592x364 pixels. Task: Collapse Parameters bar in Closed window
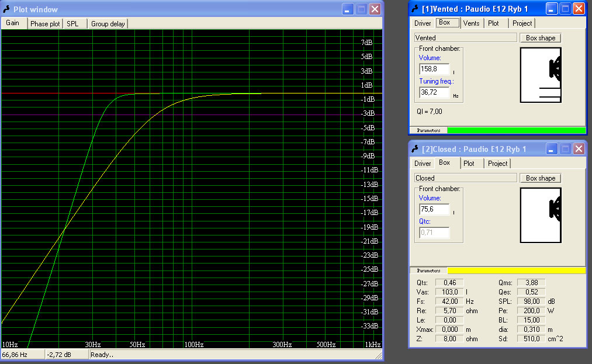coord(428,271)
